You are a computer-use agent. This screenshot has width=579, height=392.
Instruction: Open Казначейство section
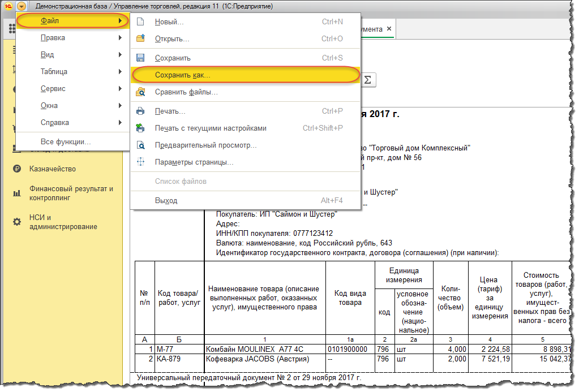click(53, 169)
